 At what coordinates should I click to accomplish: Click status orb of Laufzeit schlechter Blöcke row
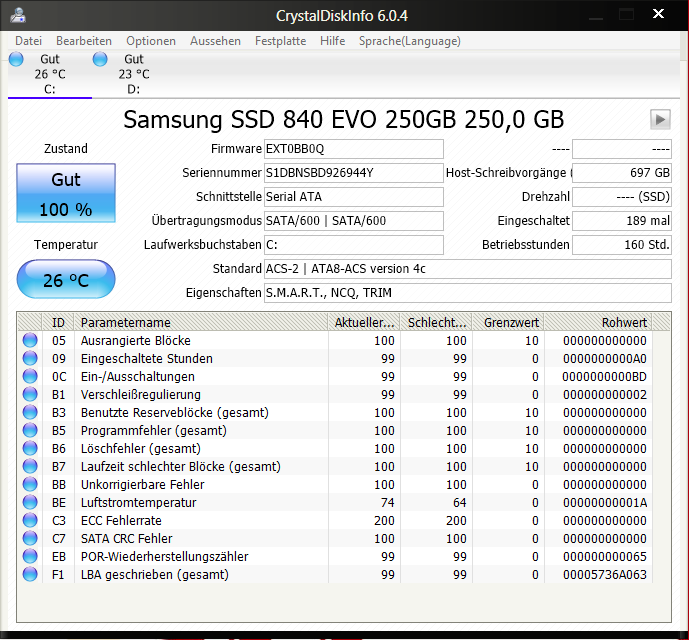30,466
